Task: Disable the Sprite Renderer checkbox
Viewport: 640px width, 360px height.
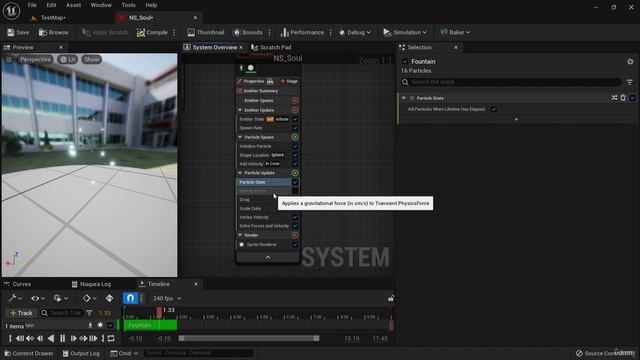Action: 295,244
